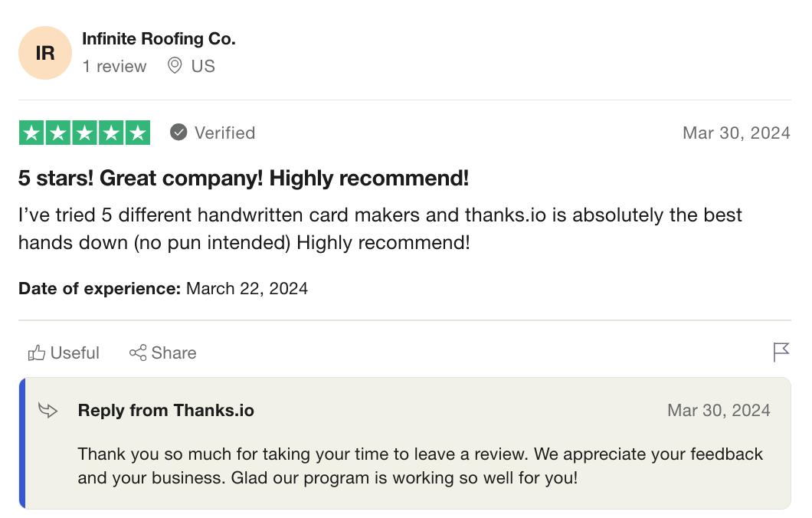Click the review date Mar 30, 2024
812x518 pixels.
click(x=735, y=133)
